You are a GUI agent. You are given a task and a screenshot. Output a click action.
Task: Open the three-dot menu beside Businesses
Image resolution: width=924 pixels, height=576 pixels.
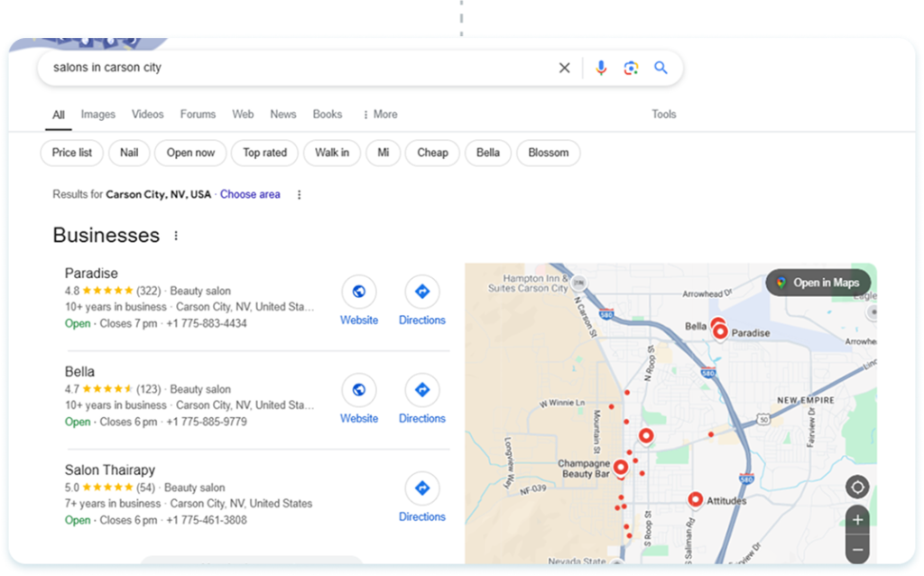click(x=176, y=236)
